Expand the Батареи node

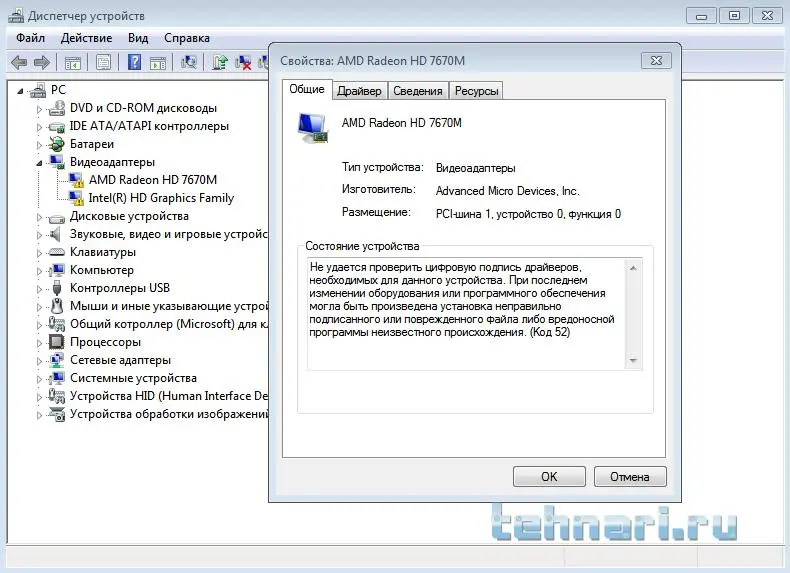(x=39, y=145)
